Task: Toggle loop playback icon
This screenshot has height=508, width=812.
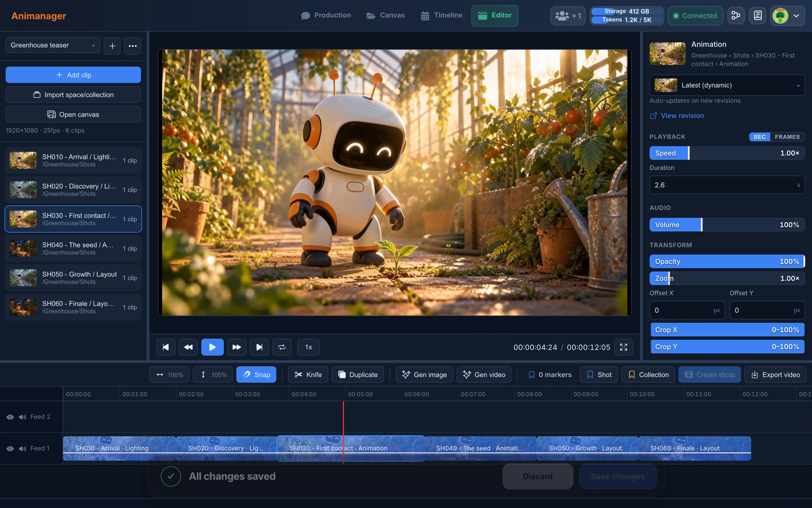Action: coord(282,347)
